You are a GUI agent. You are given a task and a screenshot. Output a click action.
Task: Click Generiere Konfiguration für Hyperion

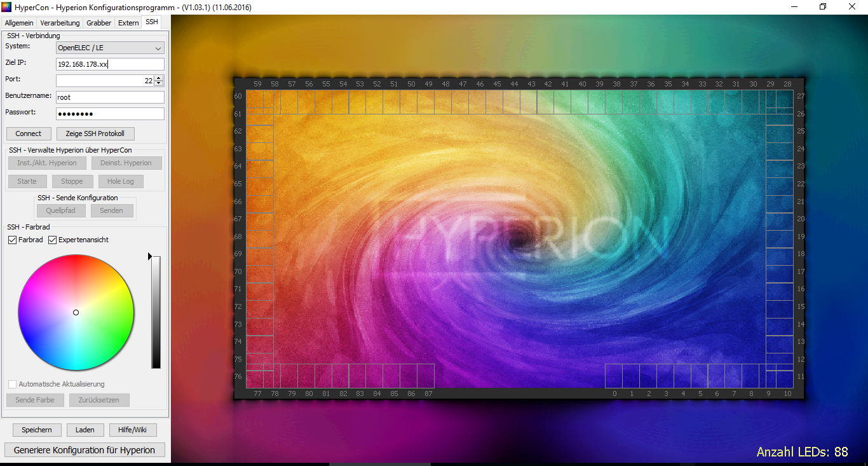[x=85, y=450]
